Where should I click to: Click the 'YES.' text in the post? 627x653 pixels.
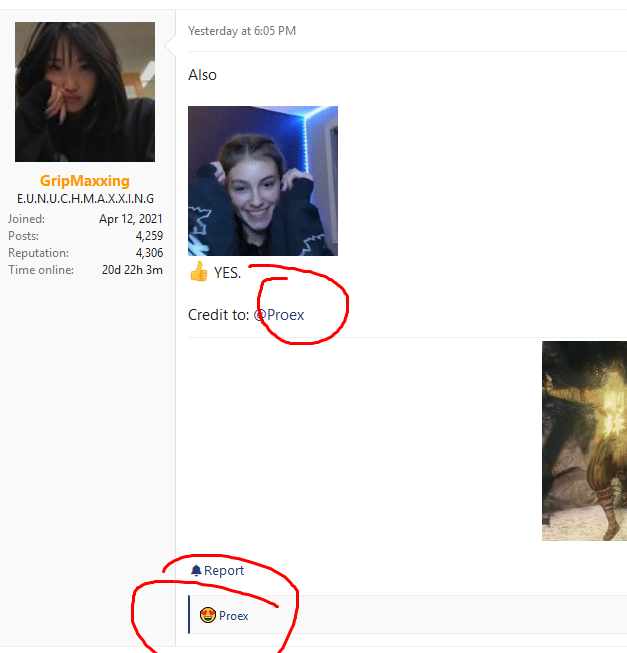click(227, 273)
